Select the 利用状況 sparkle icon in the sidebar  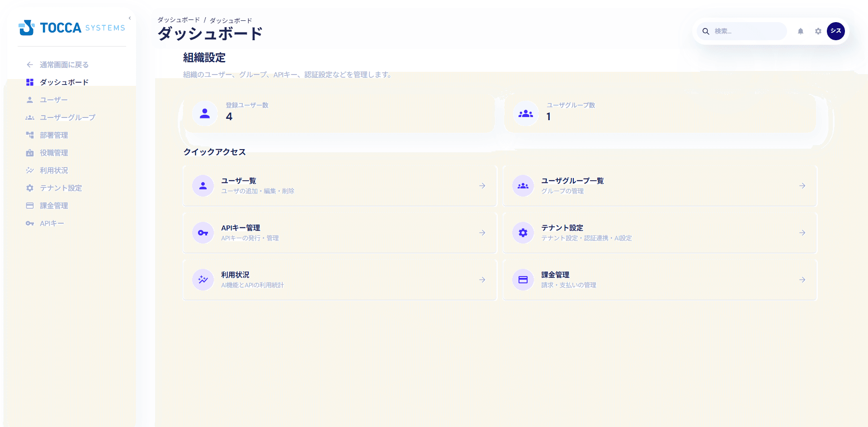point(30,170)
